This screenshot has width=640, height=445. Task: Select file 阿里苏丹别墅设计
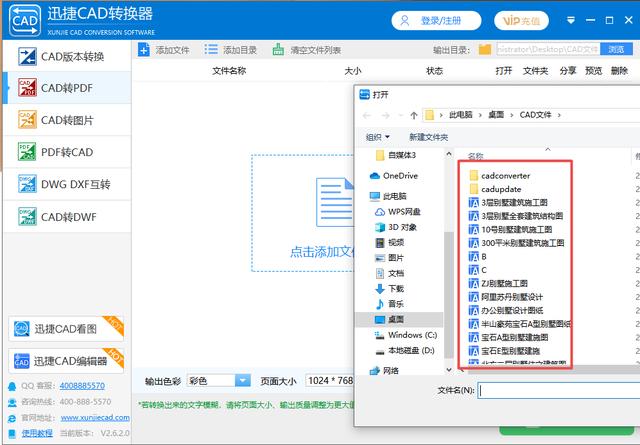point(506,297)
